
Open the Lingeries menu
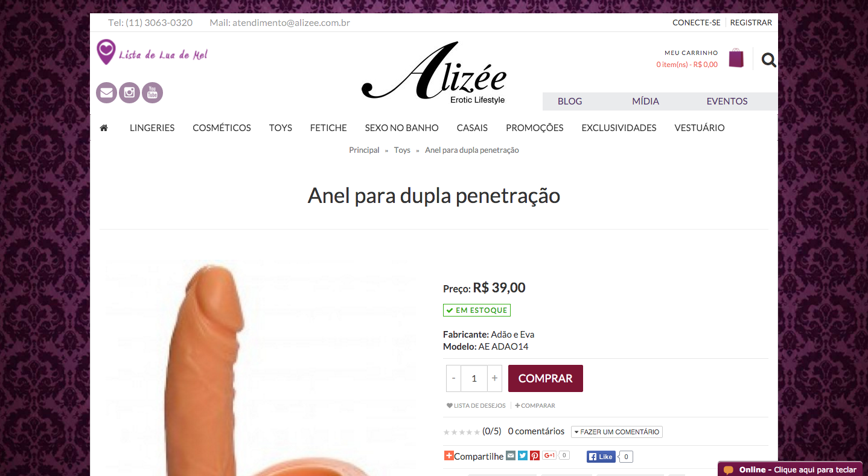coord(152,128)
